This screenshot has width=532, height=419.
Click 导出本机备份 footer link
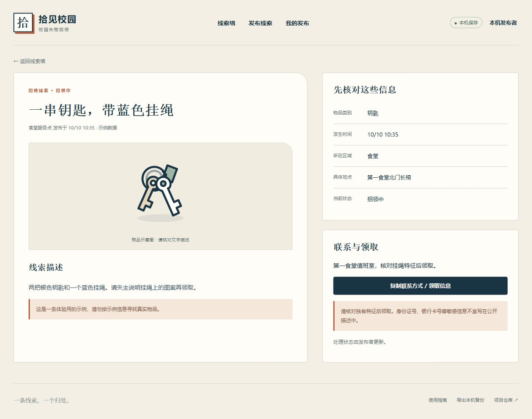click(470, 400)
